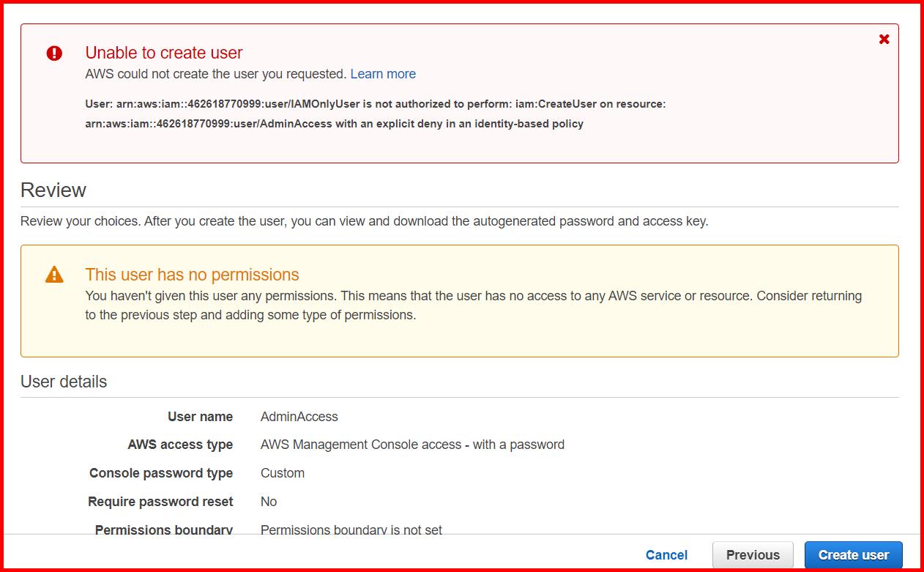Viewport: 924px width, 572px height.
Task: Click the 'Console password type' value 'Custom'
Action: [283, 472]
